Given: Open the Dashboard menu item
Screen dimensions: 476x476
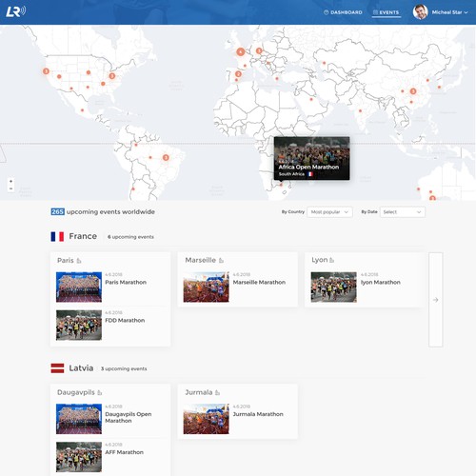Looking at the screenshot, I should point(343,12).
